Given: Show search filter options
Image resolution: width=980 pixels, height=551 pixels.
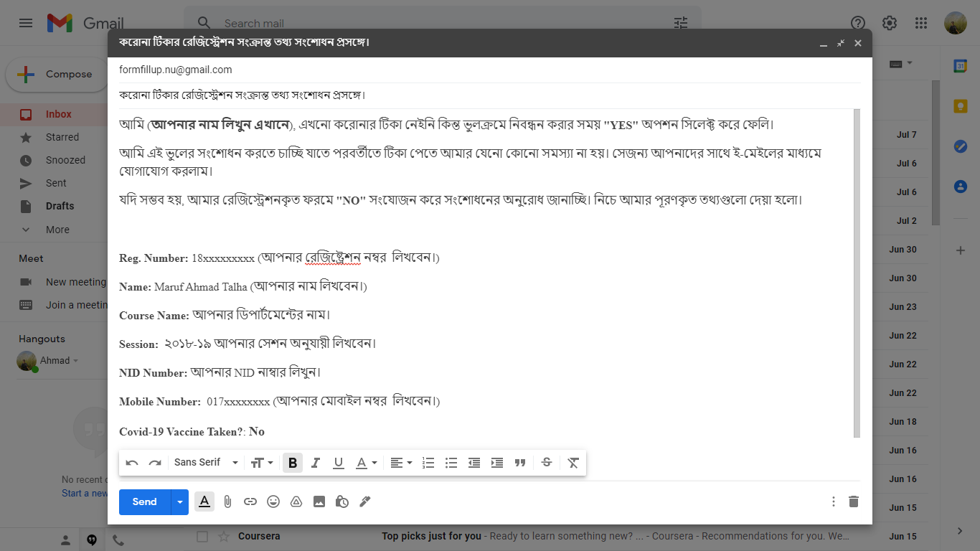Looking at the screenshot, I should (681, 23).
